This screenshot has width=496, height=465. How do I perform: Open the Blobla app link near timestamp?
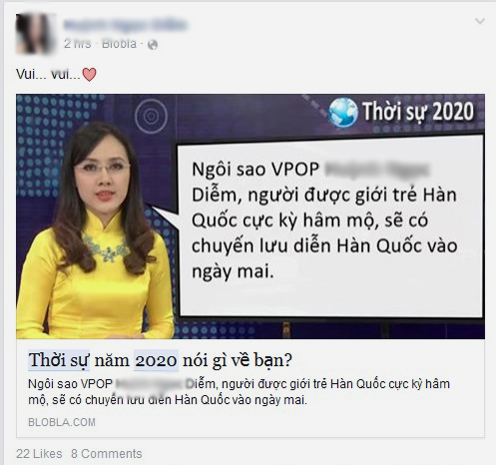tap(119, 44)
